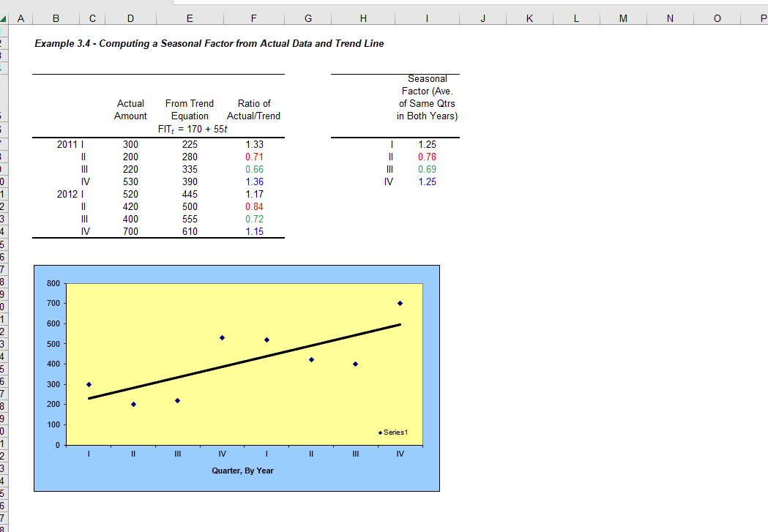Select actual amount cell 530
Viewport: 768px width, 532px height.
click(x=130, y=181)
